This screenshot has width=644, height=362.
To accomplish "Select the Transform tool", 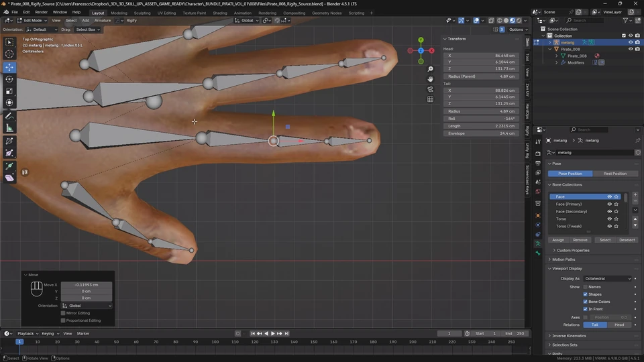I will point(9,103).
